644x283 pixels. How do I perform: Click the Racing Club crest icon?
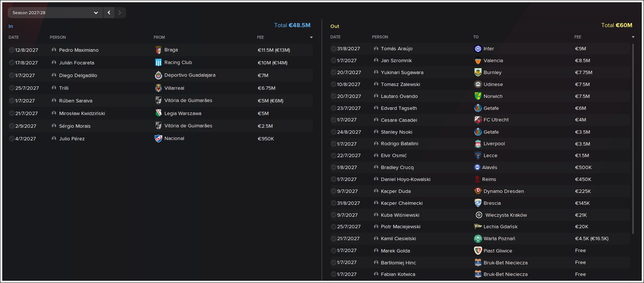point(158,63)
